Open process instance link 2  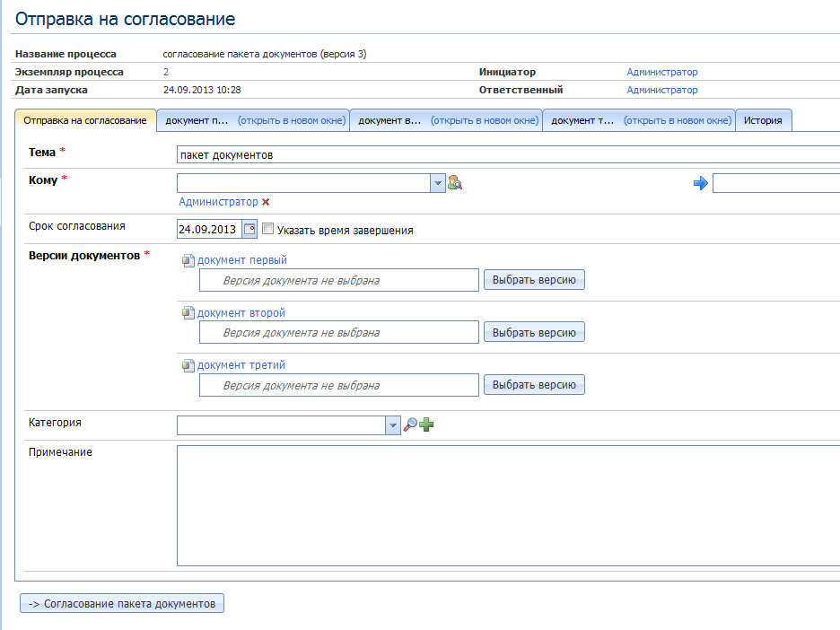click(166, 72)
